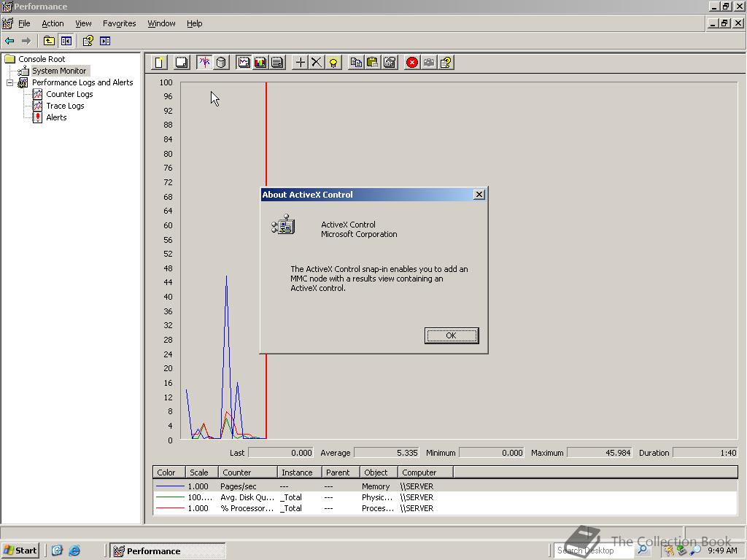Click the green Avg. Disk color line
The image size is (747, 560).
coord(170,497)
